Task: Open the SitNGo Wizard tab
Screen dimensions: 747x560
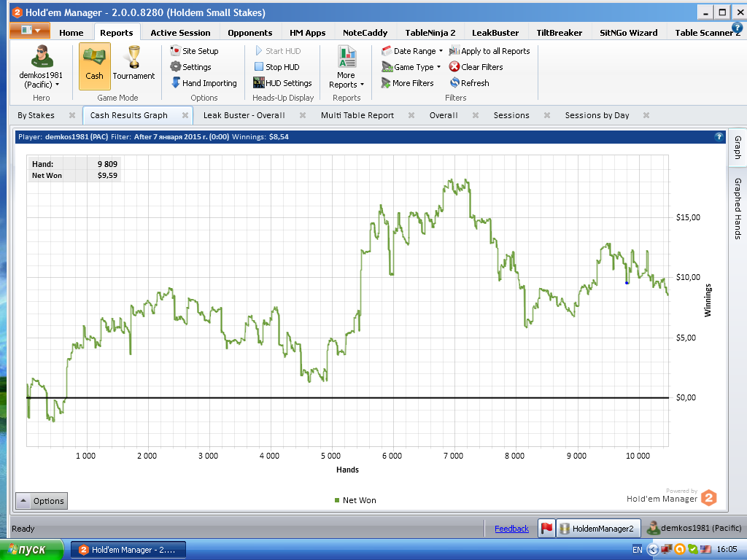Action: [628, 32]
